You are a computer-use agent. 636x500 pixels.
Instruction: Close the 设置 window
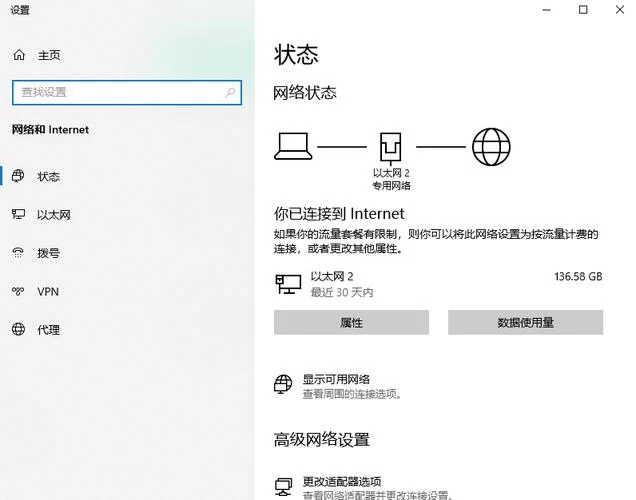coord(619,10)
